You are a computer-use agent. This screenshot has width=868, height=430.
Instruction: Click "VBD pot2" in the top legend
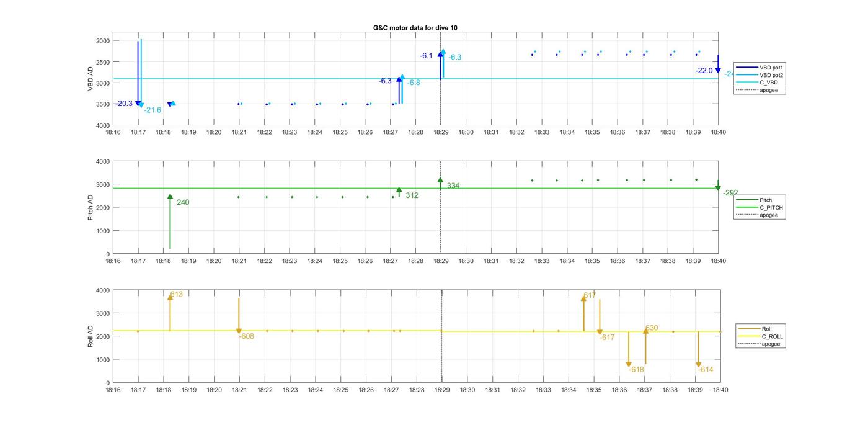(x=772, y=75)
